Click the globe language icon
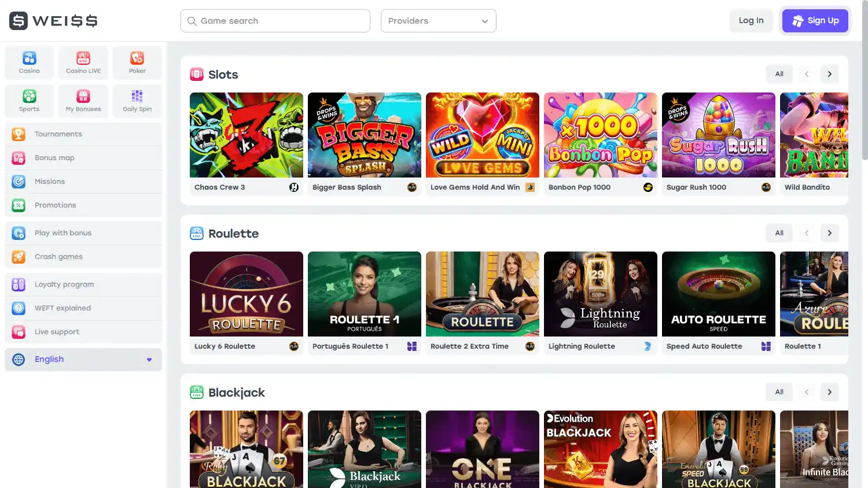Viewport: 868px width, 488px height. 19,360
